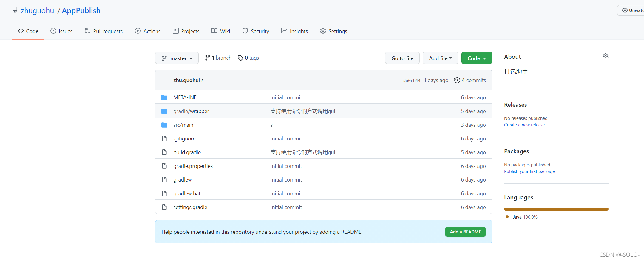The height and width of the screenshot is (260, 644).
Task: Click the file icon for .gitignore
Action: click(x=164, y=139)
